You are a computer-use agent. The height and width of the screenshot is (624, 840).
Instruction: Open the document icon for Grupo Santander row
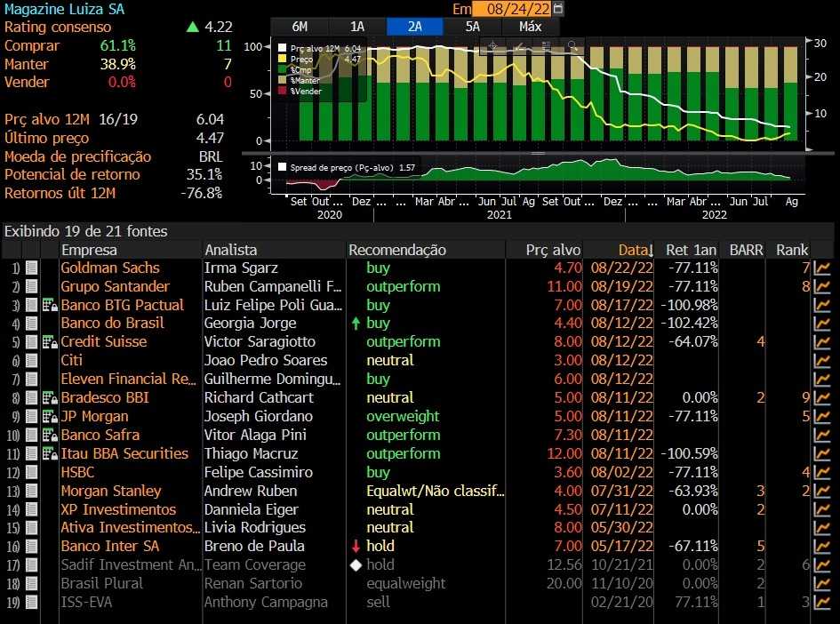[x=32, y=286]
